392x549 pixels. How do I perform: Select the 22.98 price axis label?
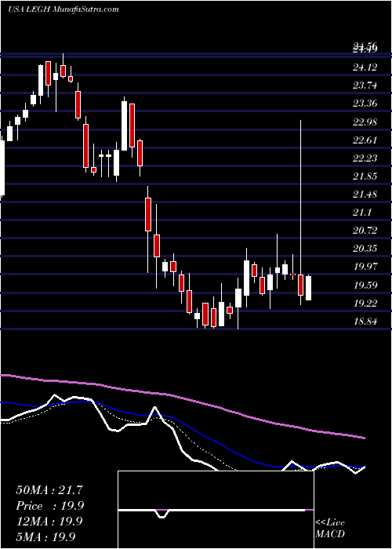click(365, 122)
